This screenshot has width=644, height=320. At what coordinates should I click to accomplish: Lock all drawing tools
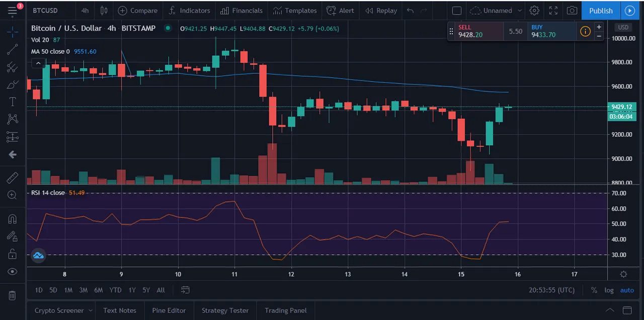tap(13, 254)
